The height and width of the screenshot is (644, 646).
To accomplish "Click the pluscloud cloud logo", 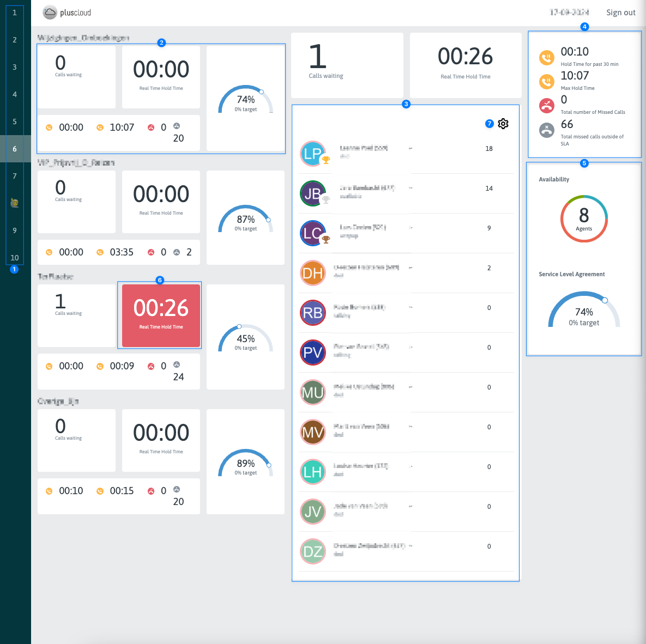I will click(x=50, y=13).
